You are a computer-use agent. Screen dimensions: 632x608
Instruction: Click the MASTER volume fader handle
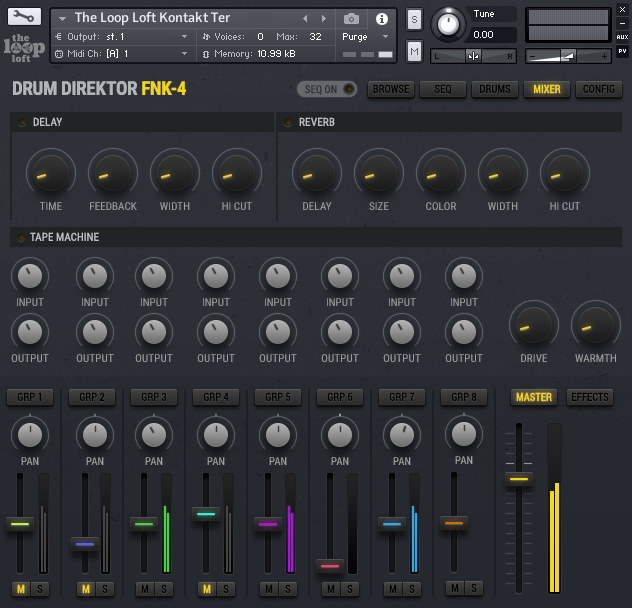coord(518,479)
